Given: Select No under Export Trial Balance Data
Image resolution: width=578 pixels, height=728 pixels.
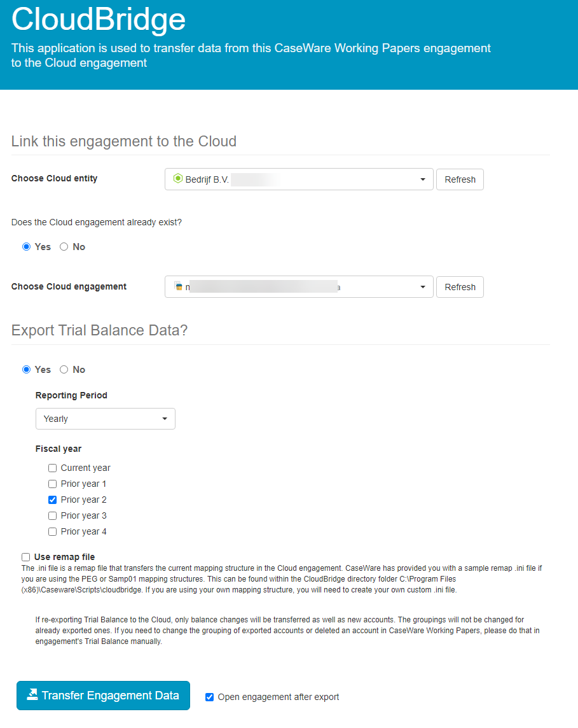Looking at the screenshot, I should click(x=64, y=370).
